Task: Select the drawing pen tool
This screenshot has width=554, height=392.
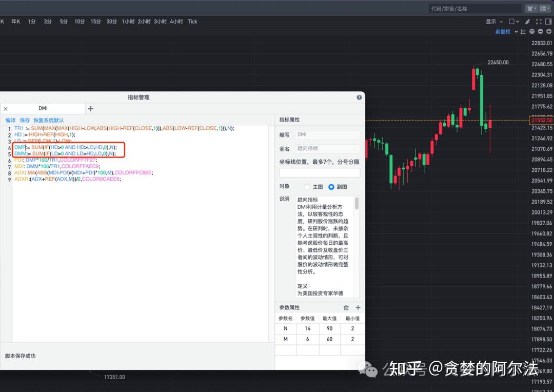Action: [x=527, y=22]
